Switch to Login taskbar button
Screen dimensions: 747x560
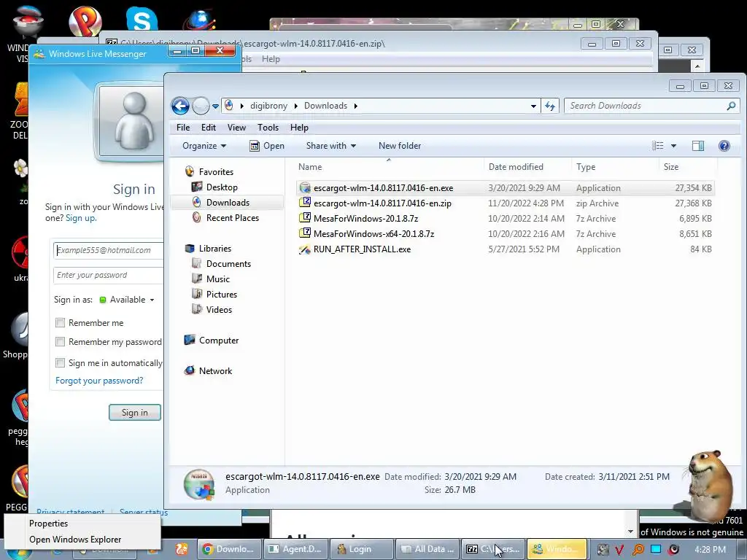click(362, 549)
